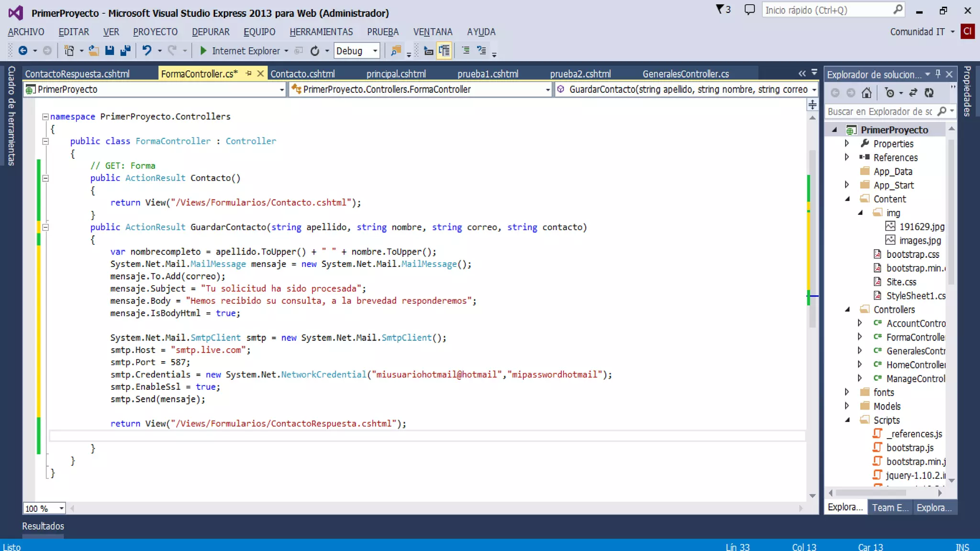Image resolution: width=980 pixels, height=551 pixels.
Task: Click the Home icon in the Solution Explorer toolbar
Action: tap(866, 93)
